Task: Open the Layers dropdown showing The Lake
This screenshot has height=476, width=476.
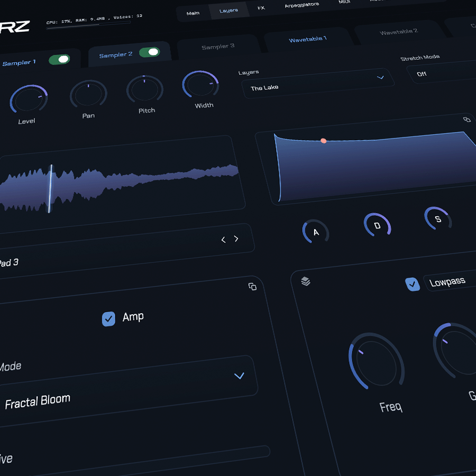Action: point(317,83)
